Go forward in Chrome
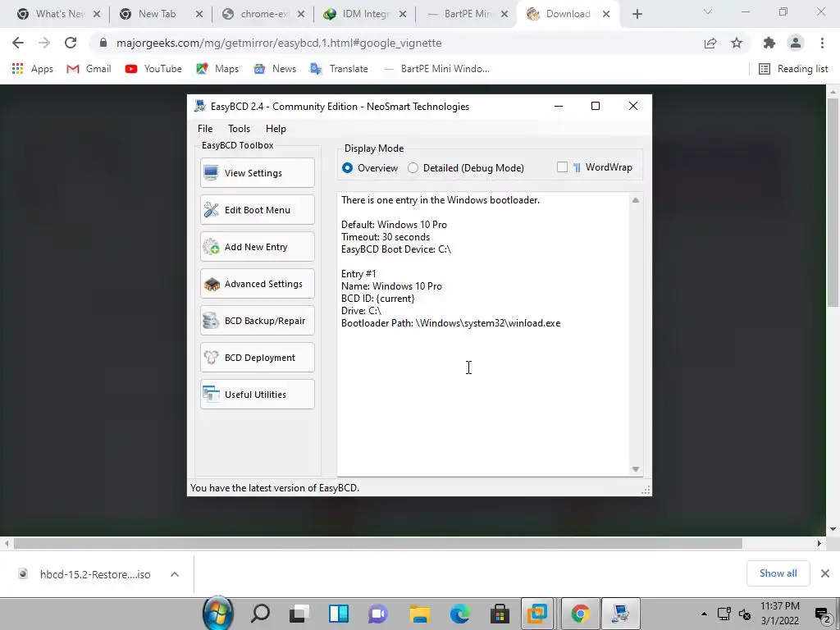 44,43
